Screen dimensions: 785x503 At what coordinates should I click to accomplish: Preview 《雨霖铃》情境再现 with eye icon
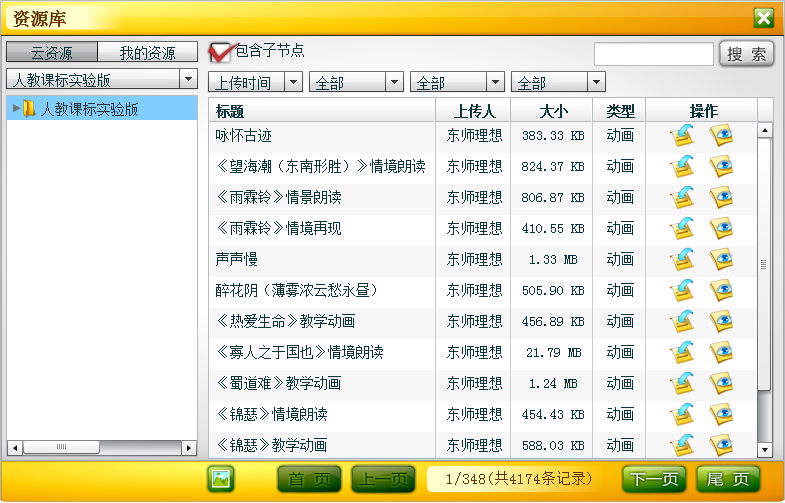click(721, 229)
